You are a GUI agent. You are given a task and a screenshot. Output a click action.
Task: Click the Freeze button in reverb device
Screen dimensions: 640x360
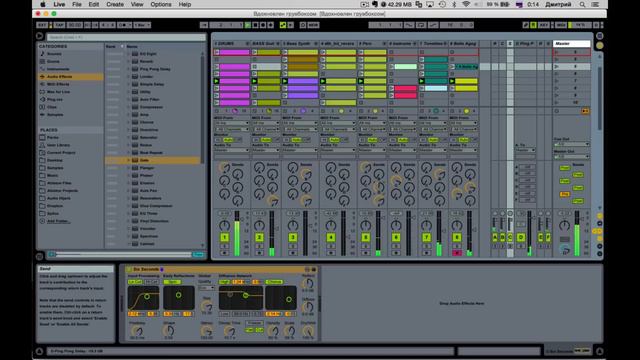[253, 323]
